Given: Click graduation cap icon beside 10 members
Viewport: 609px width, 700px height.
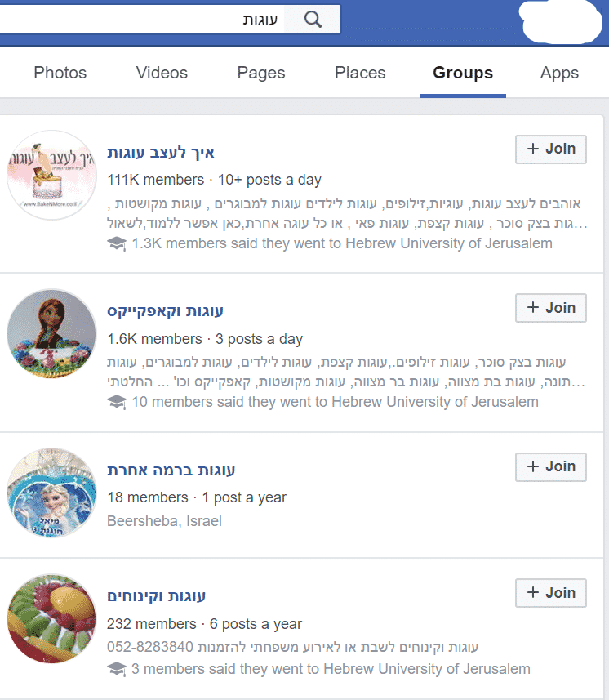Looking at the screenshot, I should [117, 402].
